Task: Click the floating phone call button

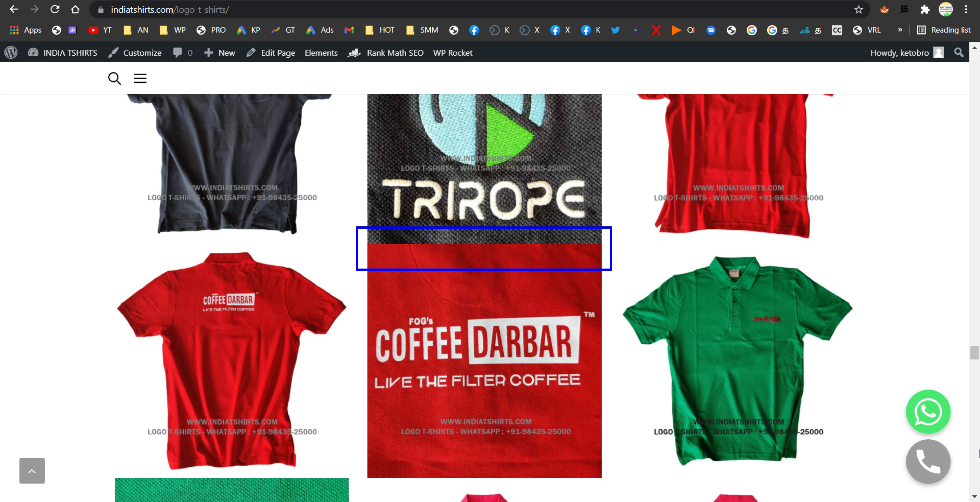Action: [928, 461]
